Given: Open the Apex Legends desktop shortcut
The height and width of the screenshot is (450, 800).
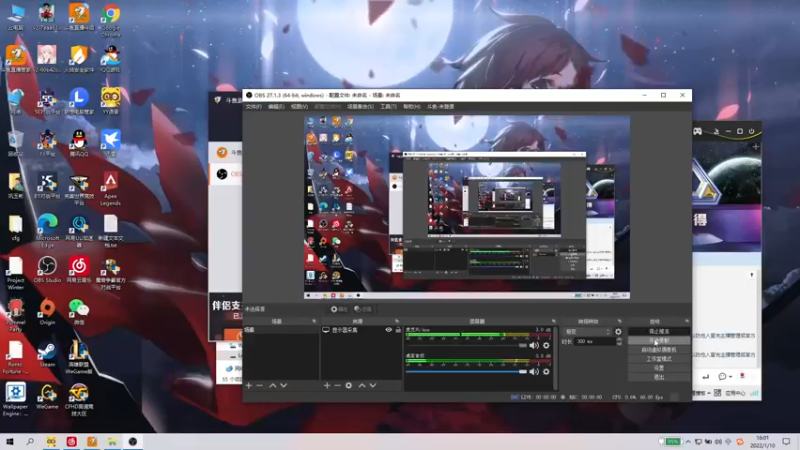Looking at the screenshot, I should 110,188.
